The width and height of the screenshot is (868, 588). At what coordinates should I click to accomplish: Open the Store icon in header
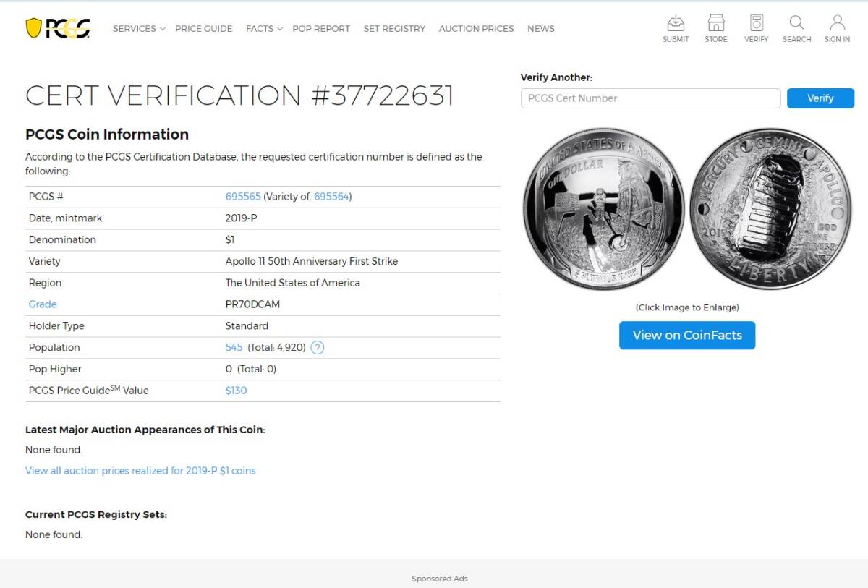(716, 28)
